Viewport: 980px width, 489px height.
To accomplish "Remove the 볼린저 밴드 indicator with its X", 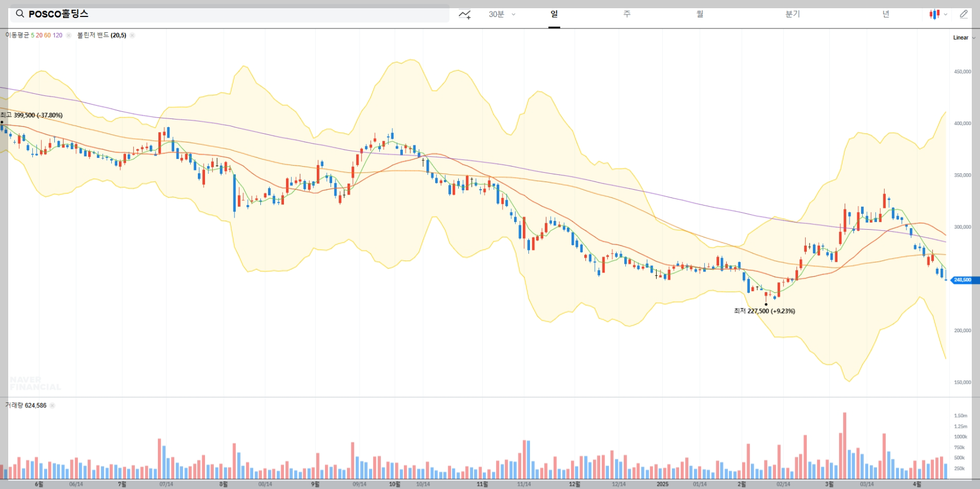I will 132,35.
